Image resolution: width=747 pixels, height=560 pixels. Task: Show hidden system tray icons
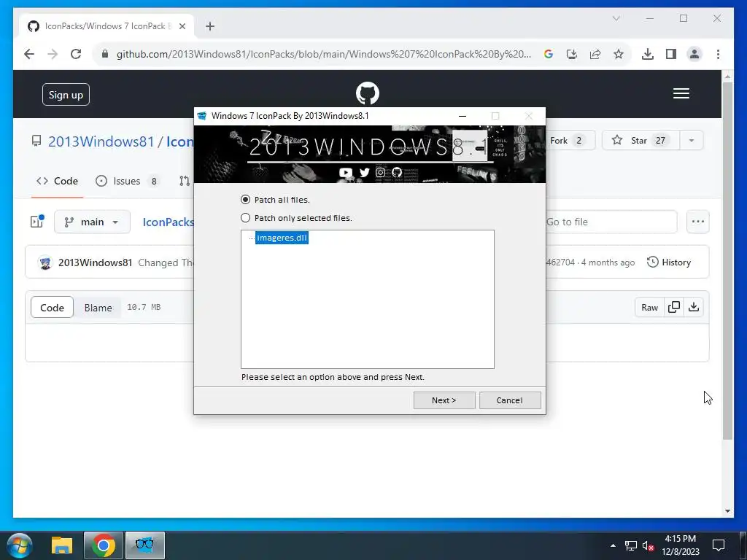point(613,545)
